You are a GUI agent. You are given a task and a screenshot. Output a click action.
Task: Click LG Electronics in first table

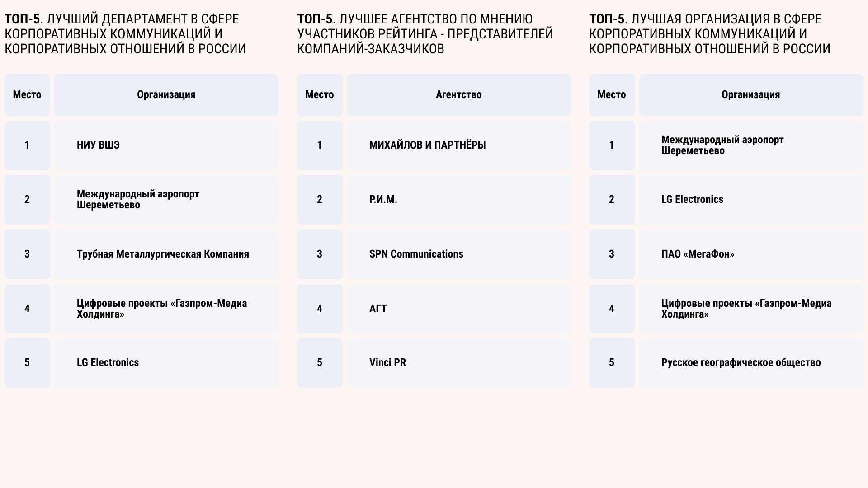tap(108, 362)
